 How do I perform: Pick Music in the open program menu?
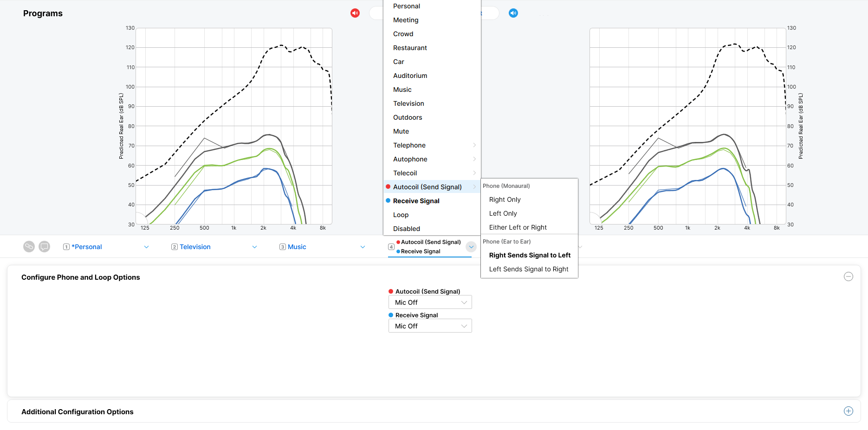point(432,90)
